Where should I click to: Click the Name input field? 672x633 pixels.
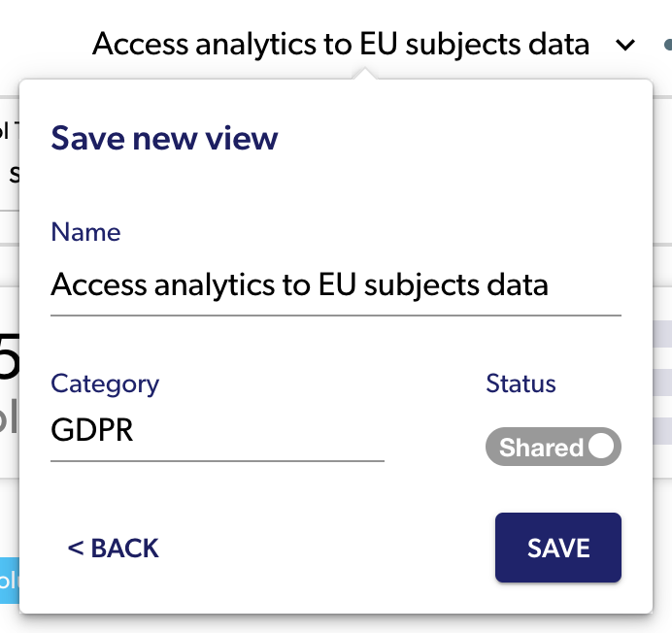tap(335, 285)
